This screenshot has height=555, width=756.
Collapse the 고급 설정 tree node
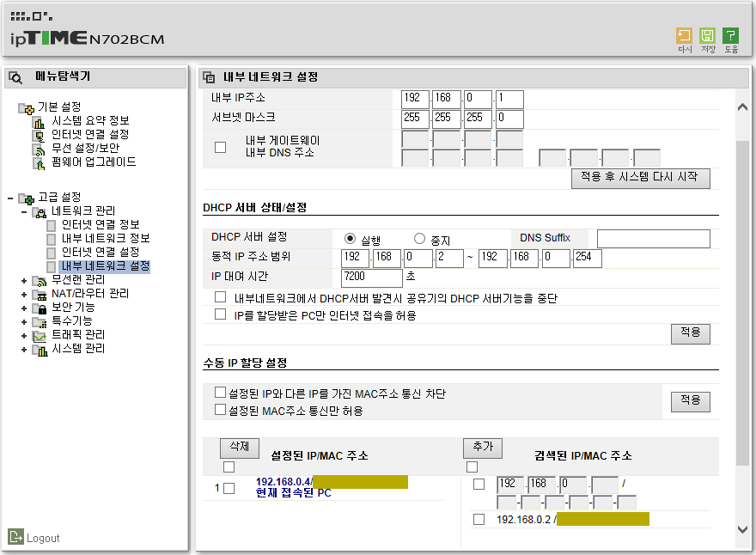(10, 198)
